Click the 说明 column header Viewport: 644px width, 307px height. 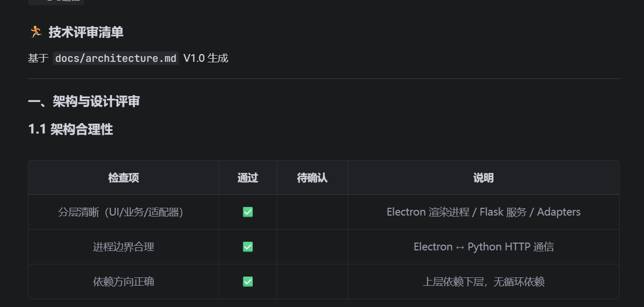point(483,178)
